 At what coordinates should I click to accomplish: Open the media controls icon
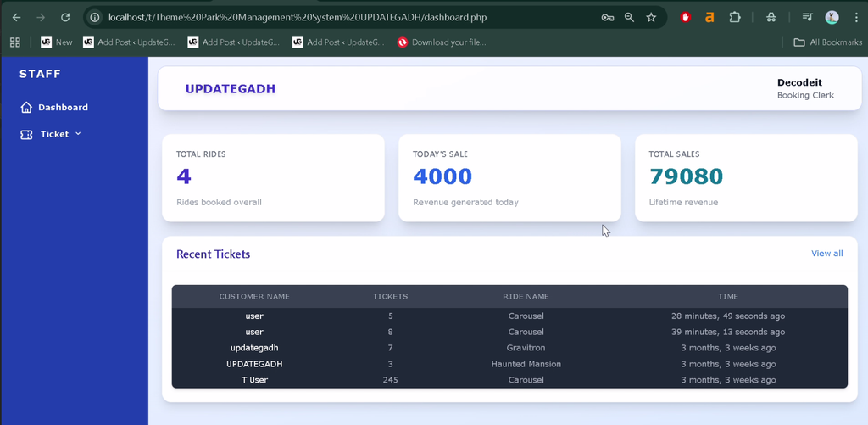coord(807,18)
